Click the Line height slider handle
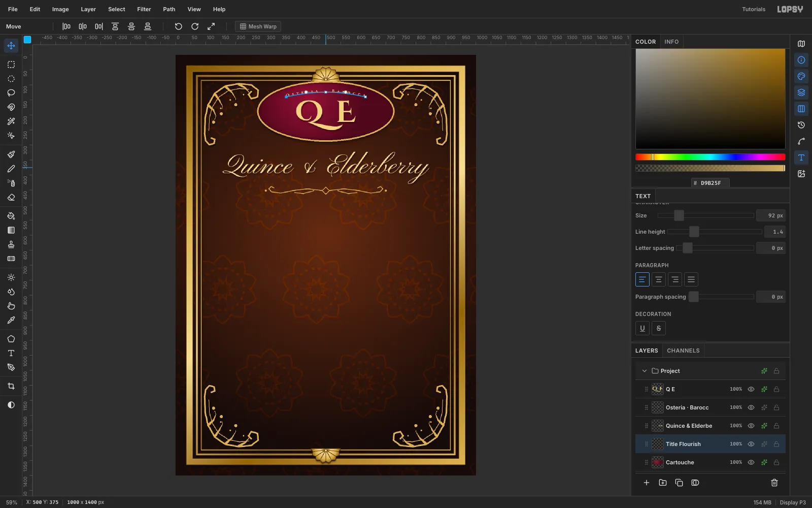The width and height of the screenshot is (812, 508). tap(694, 232)
